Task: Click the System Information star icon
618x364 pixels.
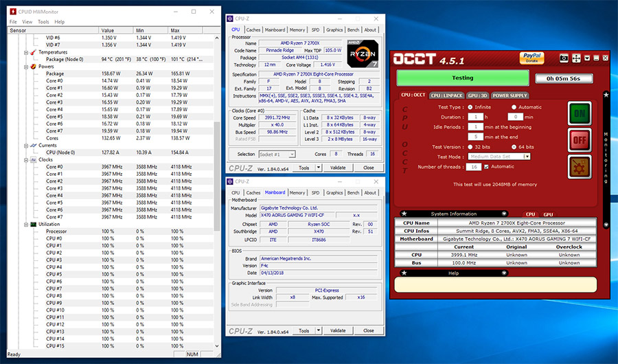Action: click(404, 214)
